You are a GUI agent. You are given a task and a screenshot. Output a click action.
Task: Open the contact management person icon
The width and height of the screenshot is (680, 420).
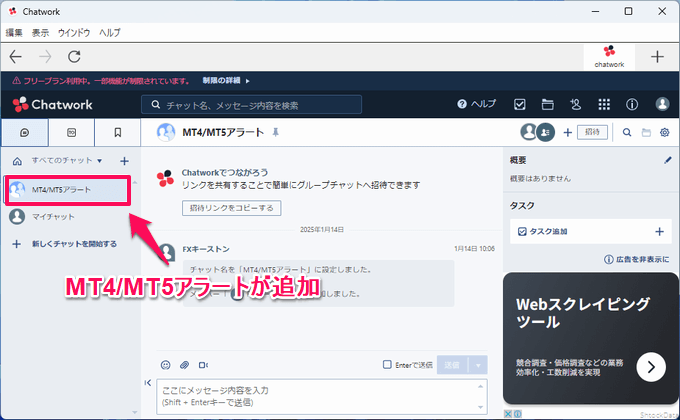(x=575, y=104)
